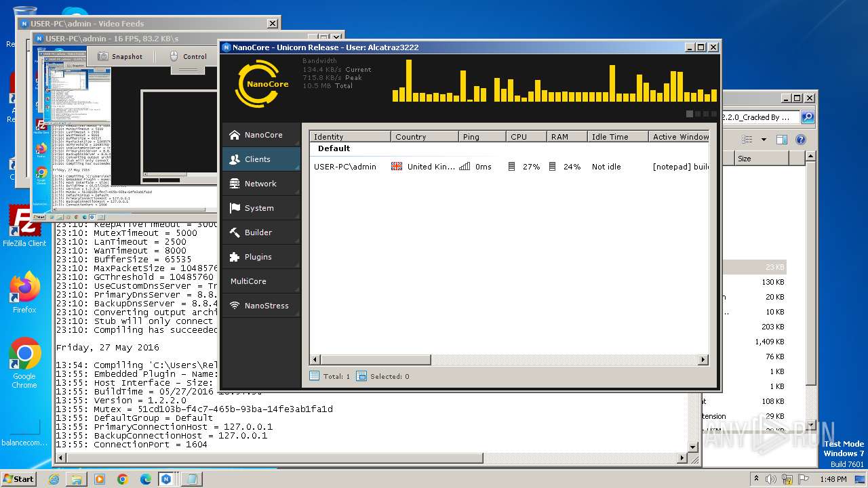Open File Explorer from taskbar
The width and height of the screenshot is (868, 488).
(77, 479)
